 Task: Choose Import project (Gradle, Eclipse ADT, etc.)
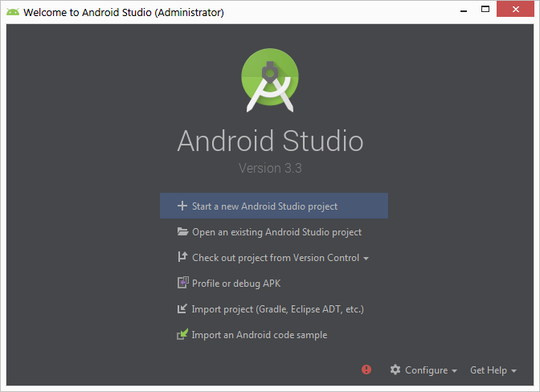point(278,309)
